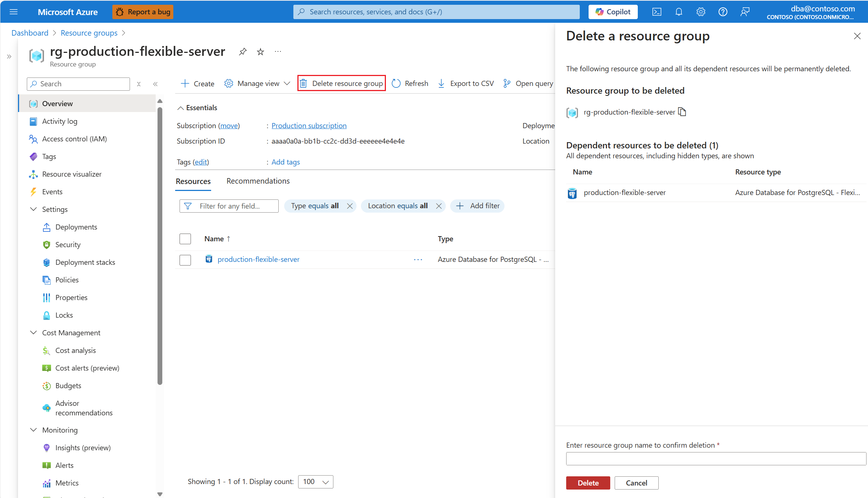868x498 pixels.
Task: Export to CSV
Action: coord(466,84)
